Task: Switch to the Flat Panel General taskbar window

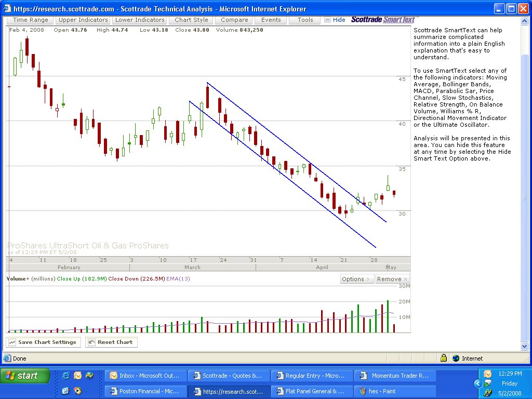Action: click(x=312, y=391)
